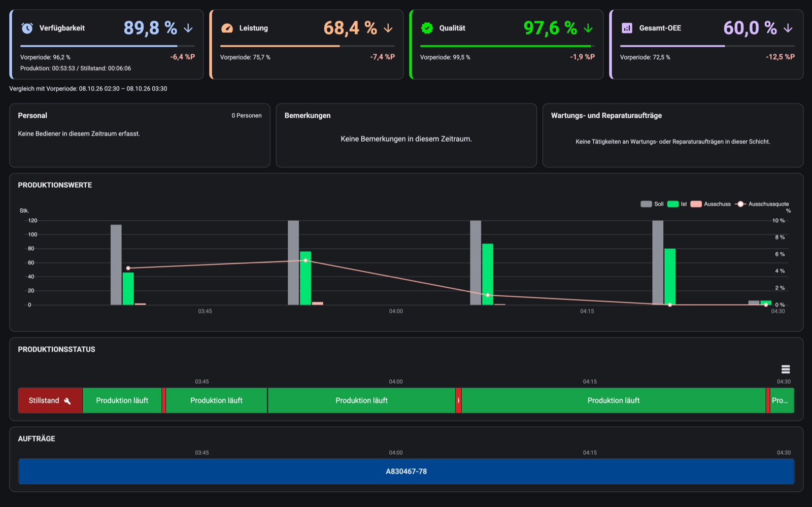Click the '0 Personen' label in Personal
Screen dimensions: 812x507
pos(247,116)
